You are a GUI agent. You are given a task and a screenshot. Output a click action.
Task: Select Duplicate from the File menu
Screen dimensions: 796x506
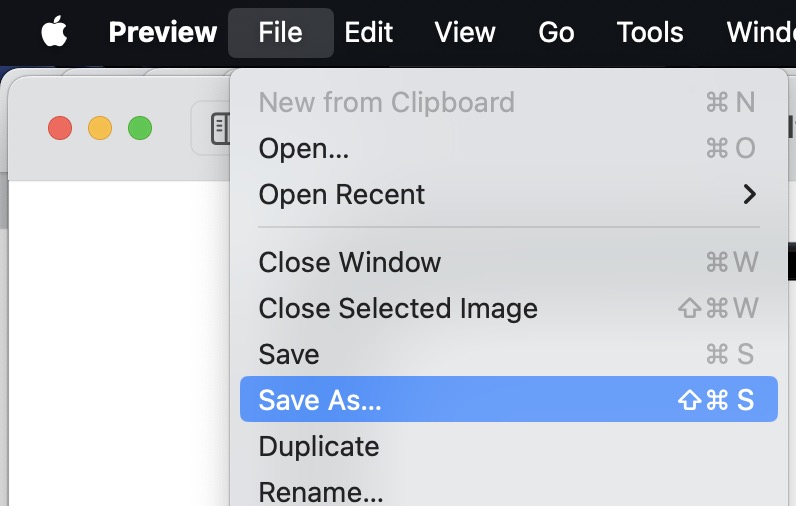pos(318,446)
